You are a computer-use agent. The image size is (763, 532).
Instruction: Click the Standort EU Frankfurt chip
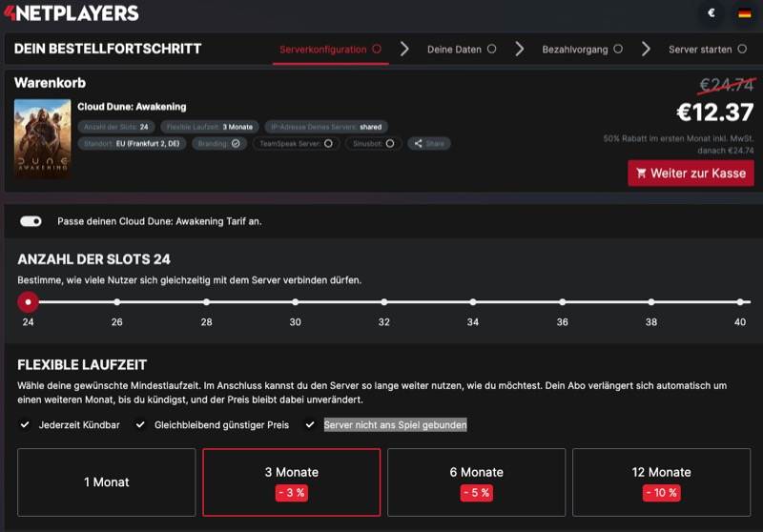click(x=132, y=143)
